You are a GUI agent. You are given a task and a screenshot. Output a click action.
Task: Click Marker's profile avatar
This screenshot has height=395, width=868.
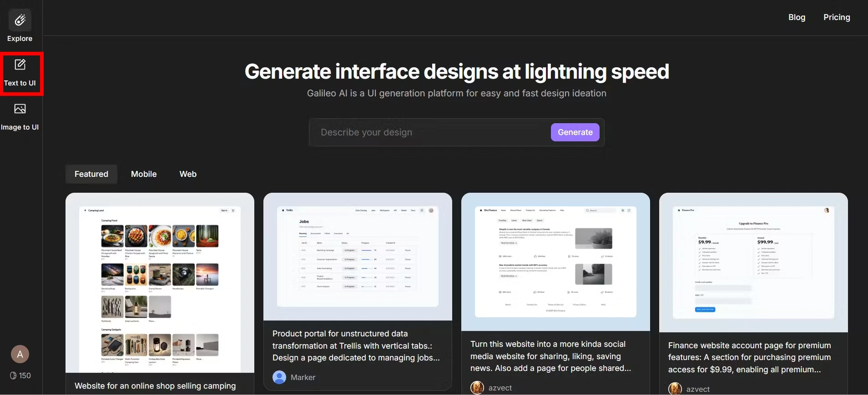coord(279,377)
